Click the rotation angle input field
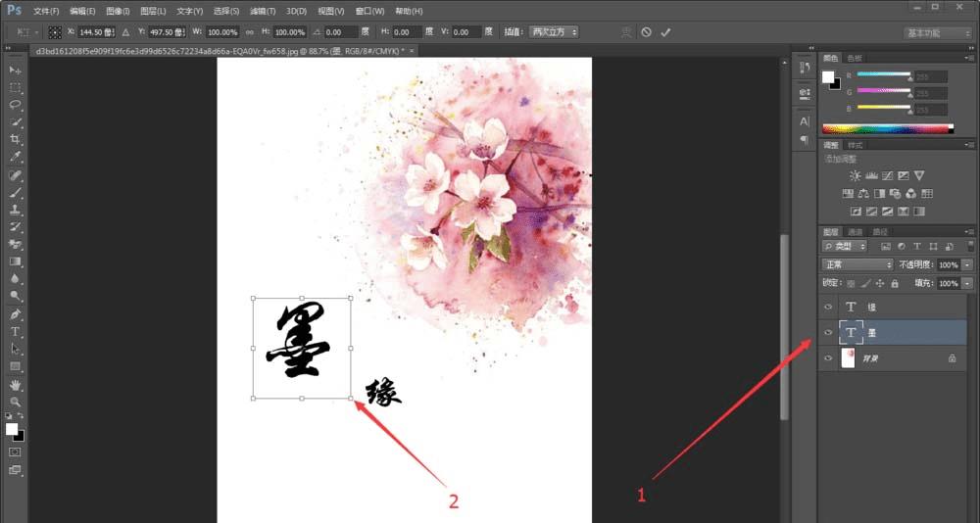This screenshot has height=523, width=980. [x=341, y=32]
